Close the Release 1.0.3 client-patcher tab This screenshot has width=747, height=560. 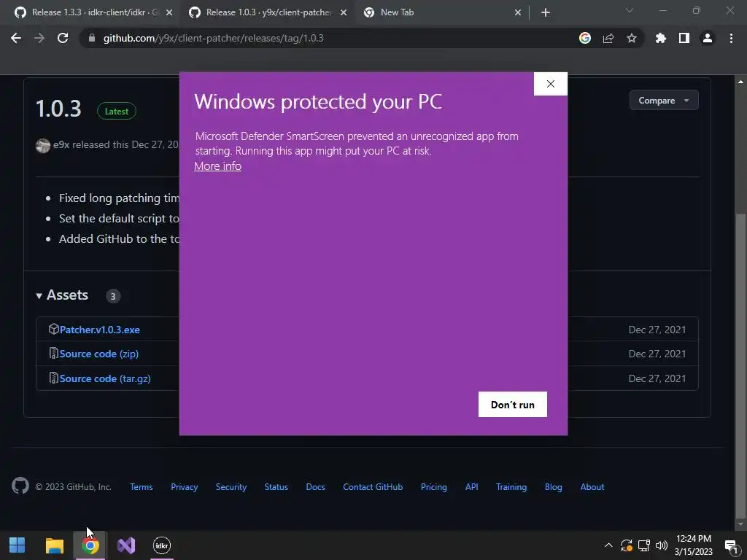(343, 12)
